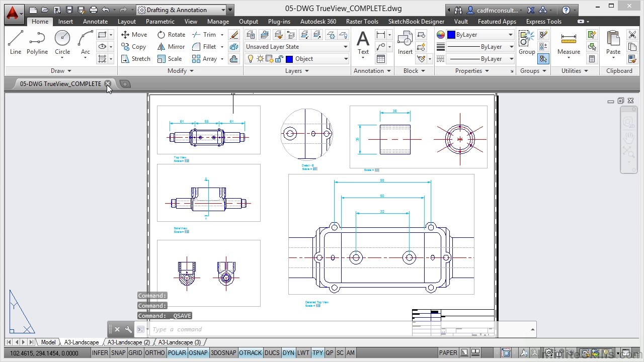Open the Object layer dropdown
Image resolution: width=644 pixels, height=362 pixels.
pyautogui.click(x=297, y=59)
